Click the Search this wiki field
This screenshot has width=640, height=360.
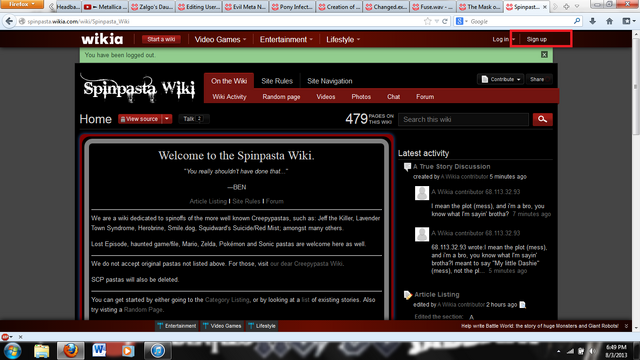coord(463,119)
